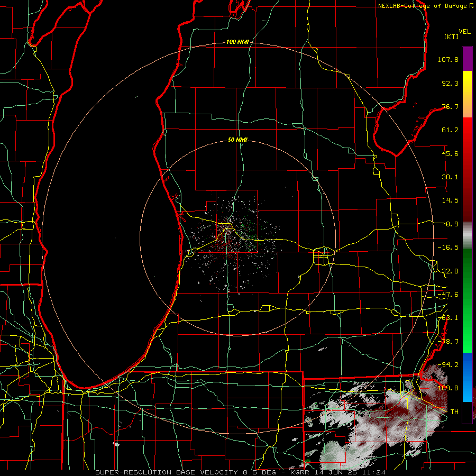
Task: Select the 61.2 scale value
Action: [450, 130]
